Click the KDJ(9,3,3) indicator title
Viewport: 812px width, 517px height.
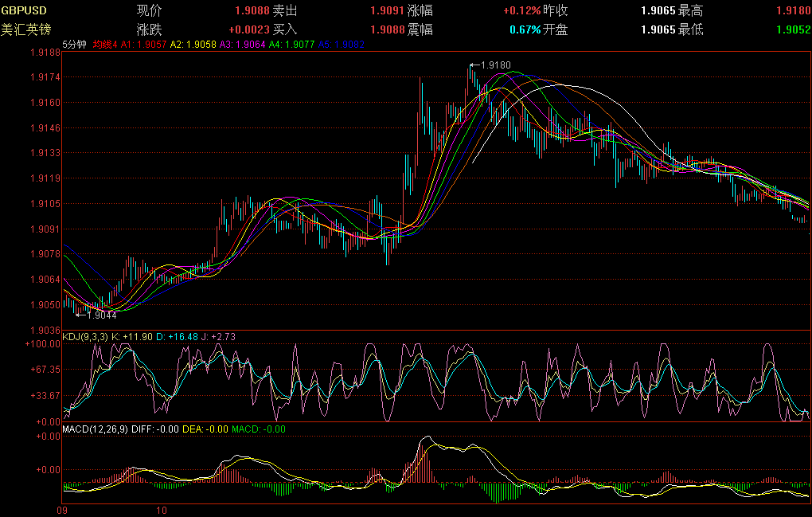tap(85, 337)
